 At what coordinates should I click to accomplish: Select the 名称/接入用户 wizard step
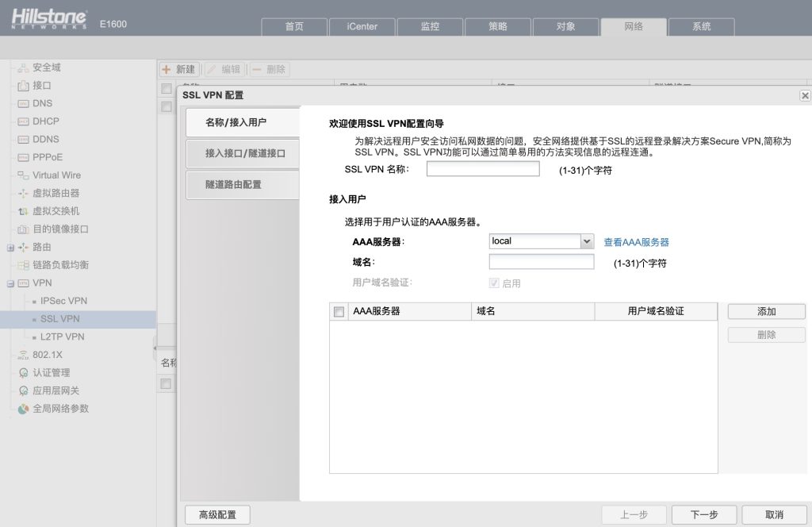[x=243, y=122]
